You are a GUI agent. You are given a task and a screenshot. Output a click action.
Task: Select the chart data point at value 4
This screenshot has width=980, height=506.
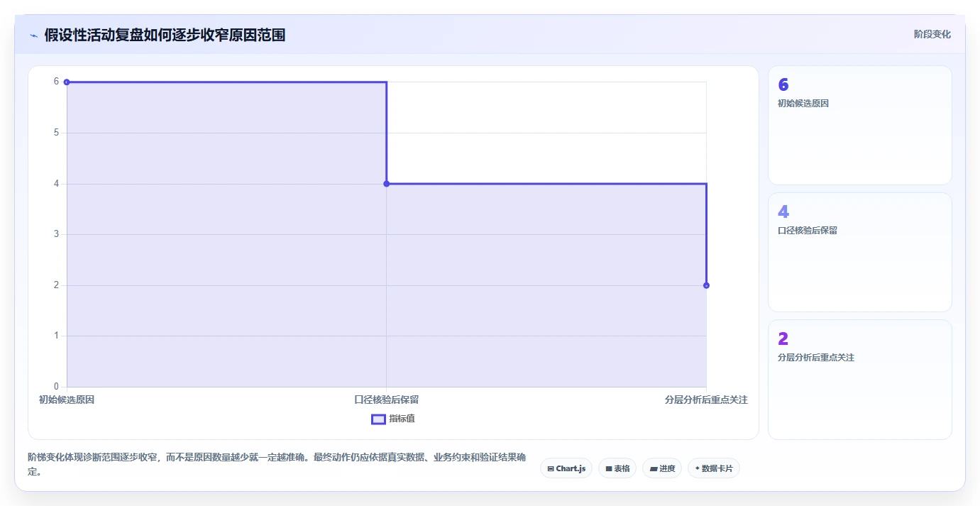point(387,184)
